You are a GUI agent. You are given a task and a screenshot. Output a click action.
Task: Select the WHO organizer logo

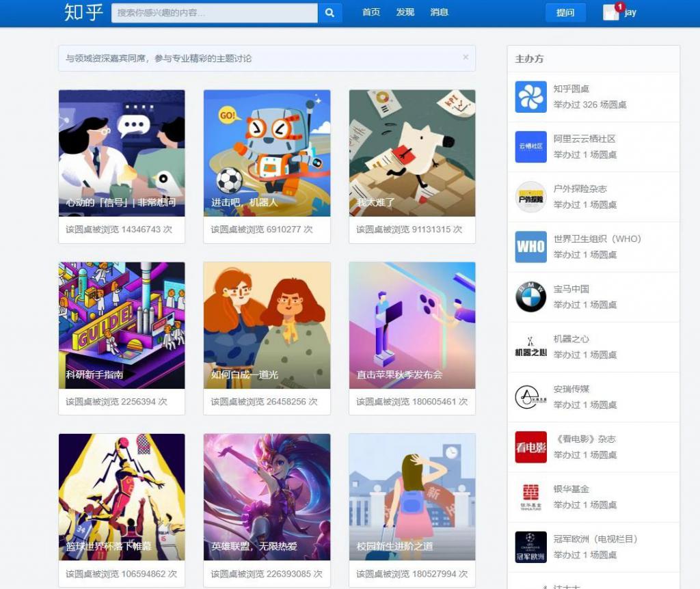[x=530, y=247]
